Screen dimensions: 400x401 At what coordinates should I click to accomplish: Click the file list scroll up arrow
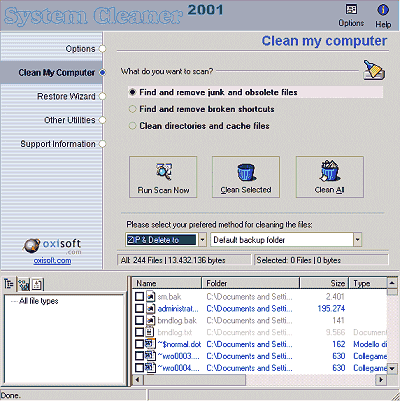tap(392, 283)
